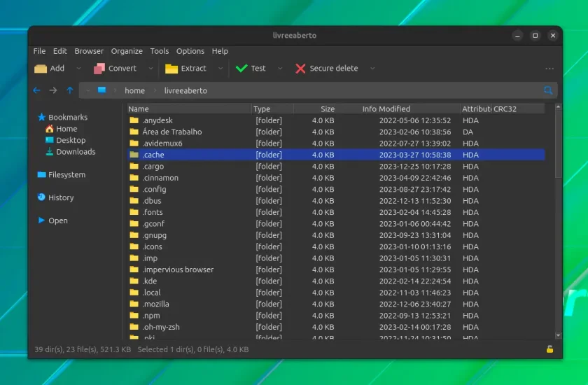Open the Options menu
This screenshot has width=588, height=385.
click(x=190, y=51)
